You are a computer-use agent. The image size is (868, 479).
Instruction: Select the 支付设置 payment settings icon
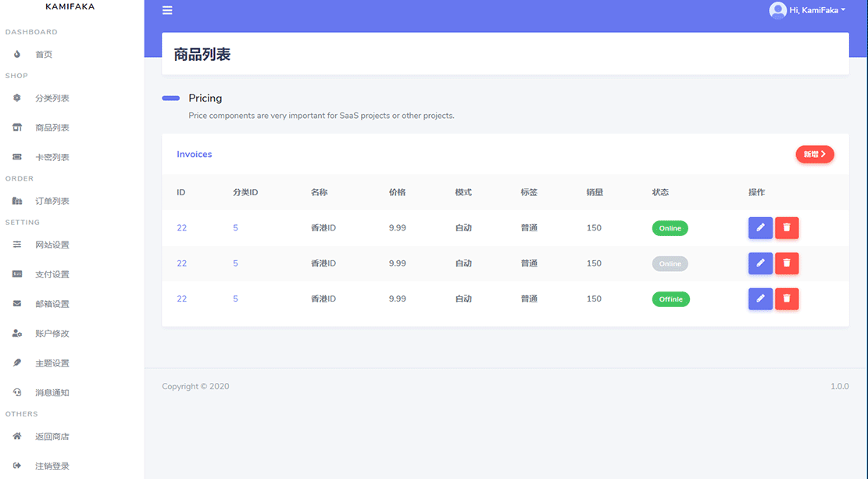point(16,273)
